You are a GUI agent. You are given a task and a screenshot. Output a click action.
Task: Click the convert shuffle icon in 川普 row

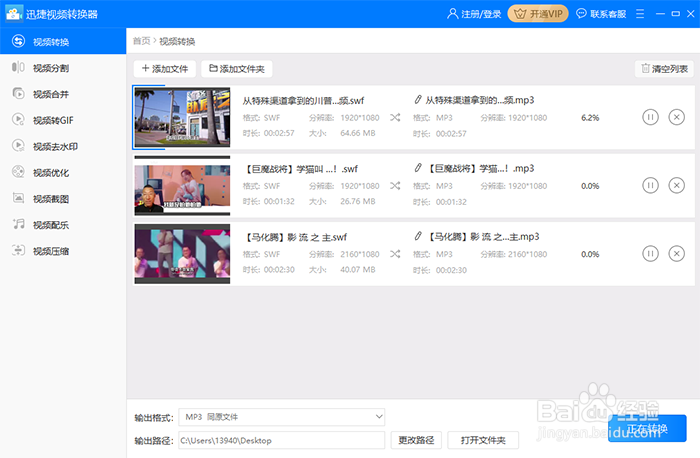(395, 117)
